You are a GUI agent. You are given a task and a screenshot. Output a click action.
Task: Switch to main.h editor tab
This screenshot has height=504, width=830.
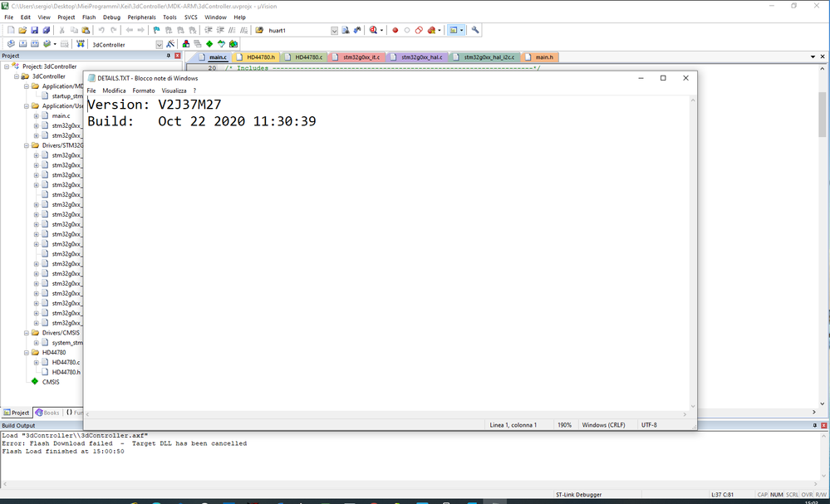(540, 57)
